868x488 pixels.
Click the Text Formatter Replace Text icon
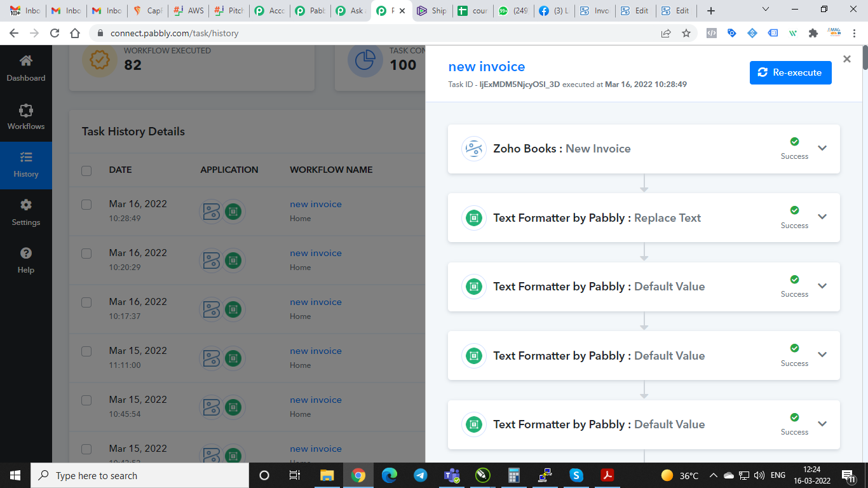coord(473,218)
